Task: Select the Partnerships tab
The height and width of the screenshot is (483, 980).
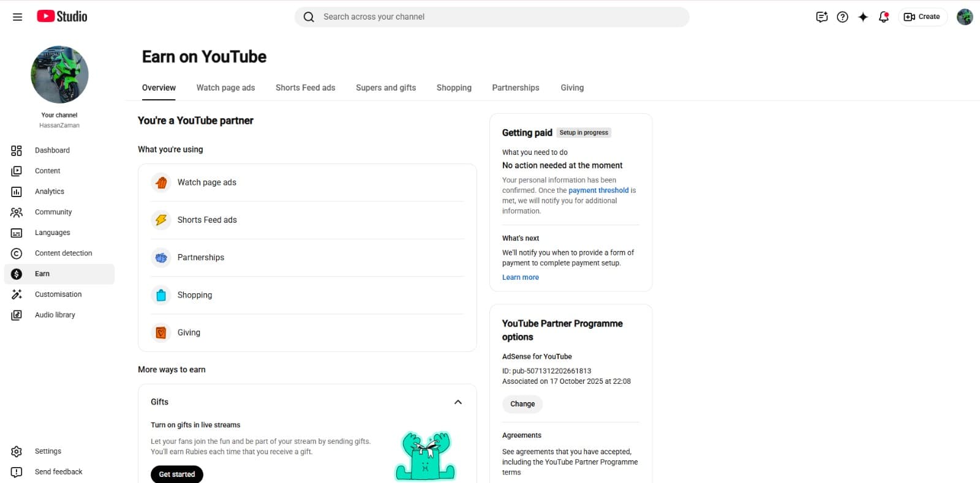Action: (516, 88)
